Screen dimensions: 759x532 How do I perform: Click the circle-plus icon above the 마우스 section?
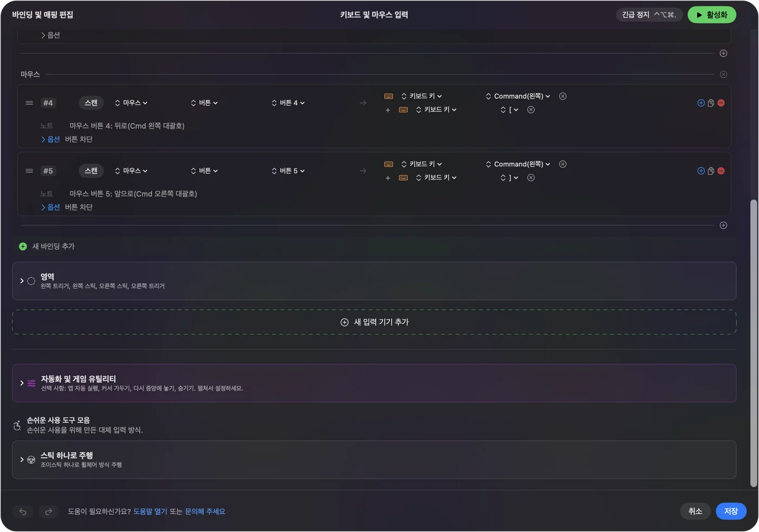723,53
